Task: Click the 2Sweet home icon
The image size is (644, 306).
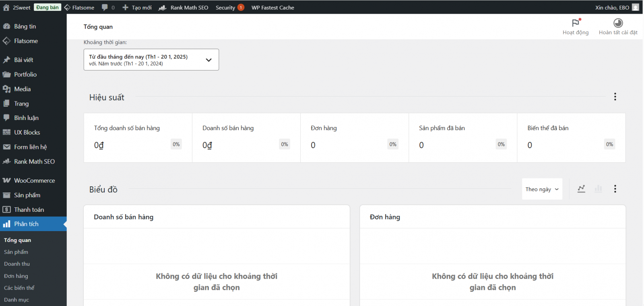Action: tap(6, 7)
